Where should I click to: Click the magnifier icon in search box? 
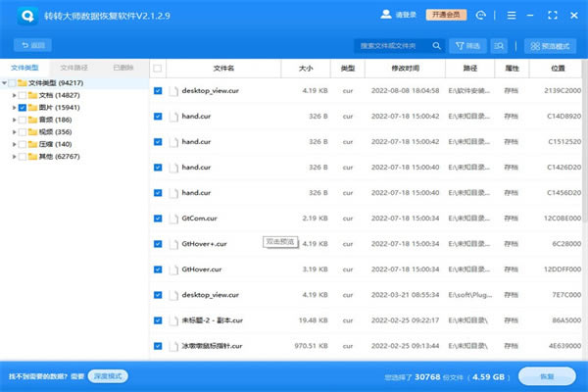[436, 45]
